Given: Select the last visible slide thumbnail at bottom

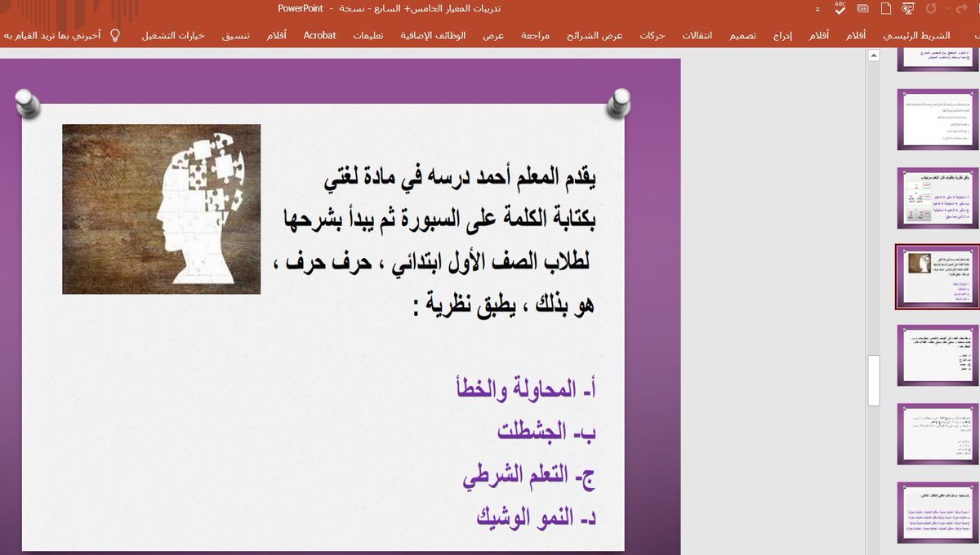Looking at the screenshot, I should point(938,512).
